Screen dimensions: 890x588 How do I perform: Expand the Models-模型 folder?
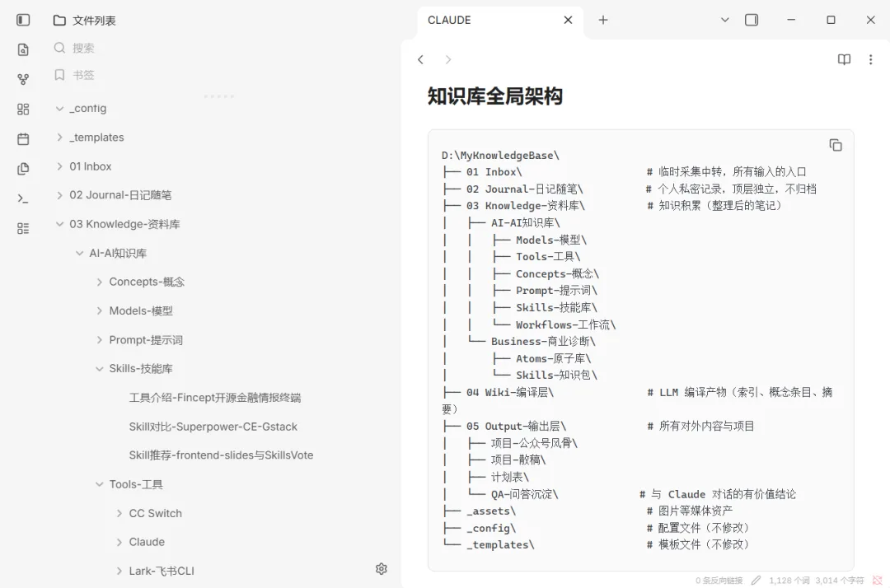(100, 310)
